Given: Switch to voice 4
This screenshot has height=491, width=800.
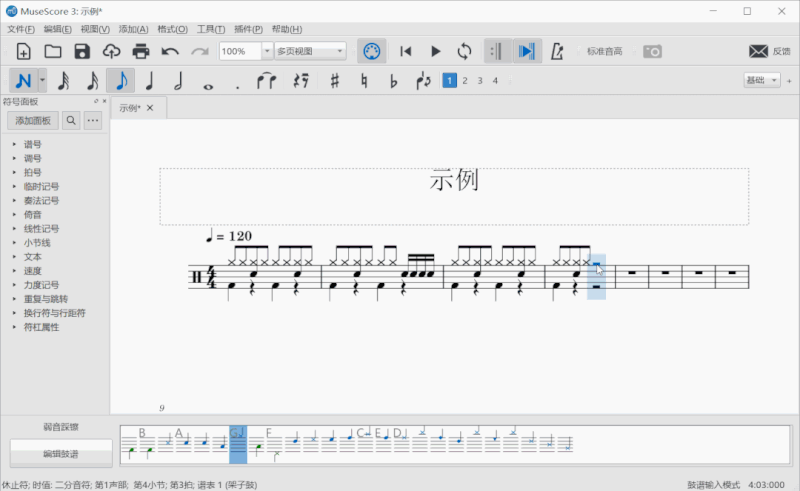Looking at the screenshot, I should coord(495,81).
